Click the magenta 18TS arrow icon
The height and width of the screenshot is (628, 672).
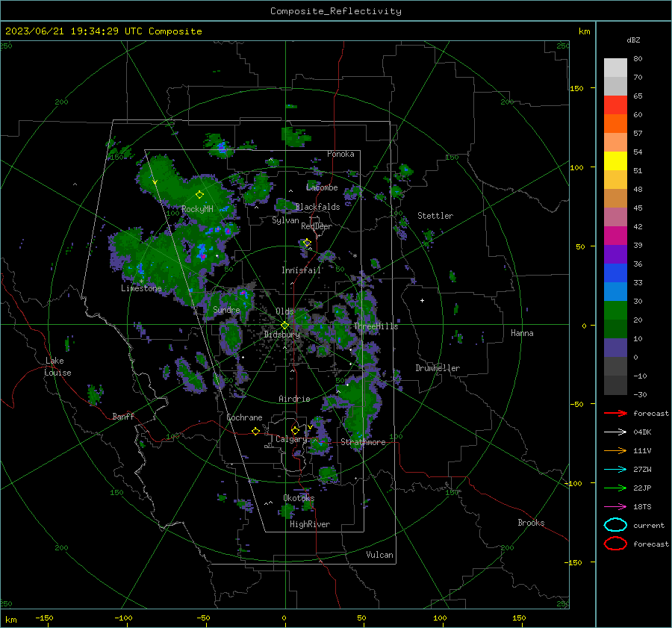(x=615, y=507)
